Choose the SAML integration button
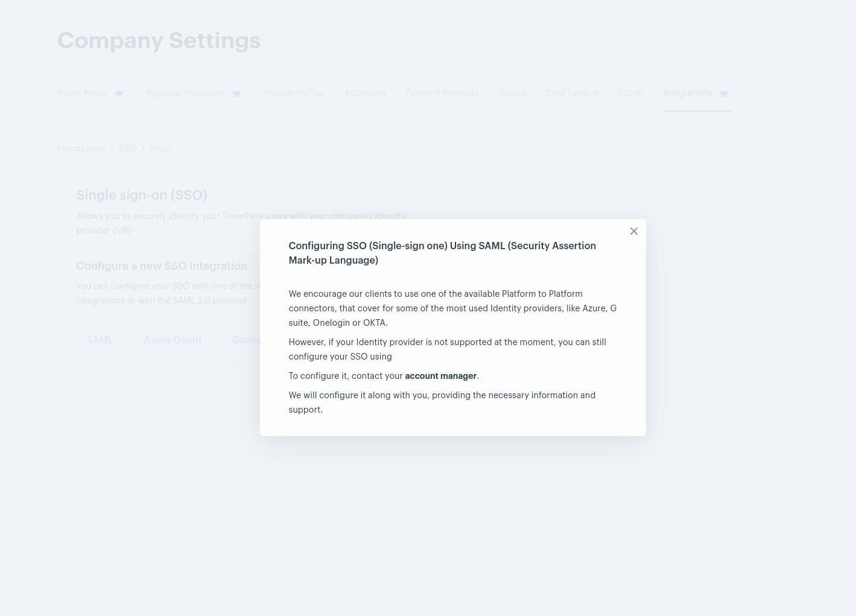 (100, 340)
